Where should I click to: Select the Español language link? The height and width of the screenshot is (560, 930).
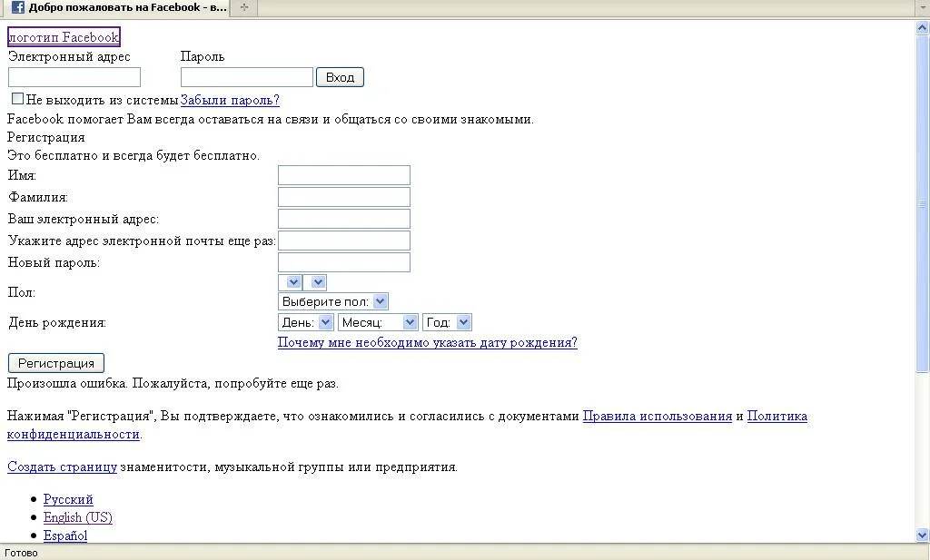click(x=65, y=535)
